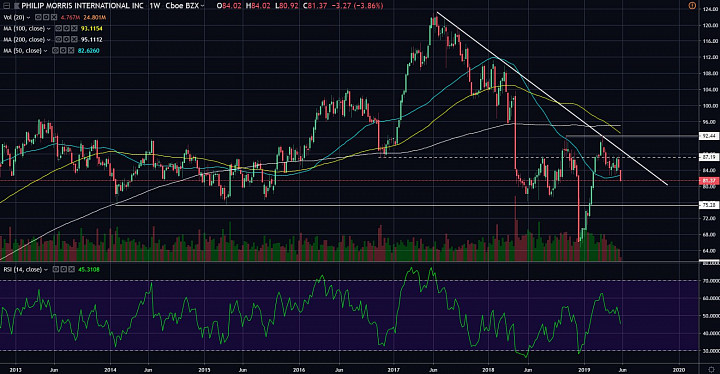Open settings for the MA (50, close) indicator
720x374 pixels.
click(x=63, y=51)
